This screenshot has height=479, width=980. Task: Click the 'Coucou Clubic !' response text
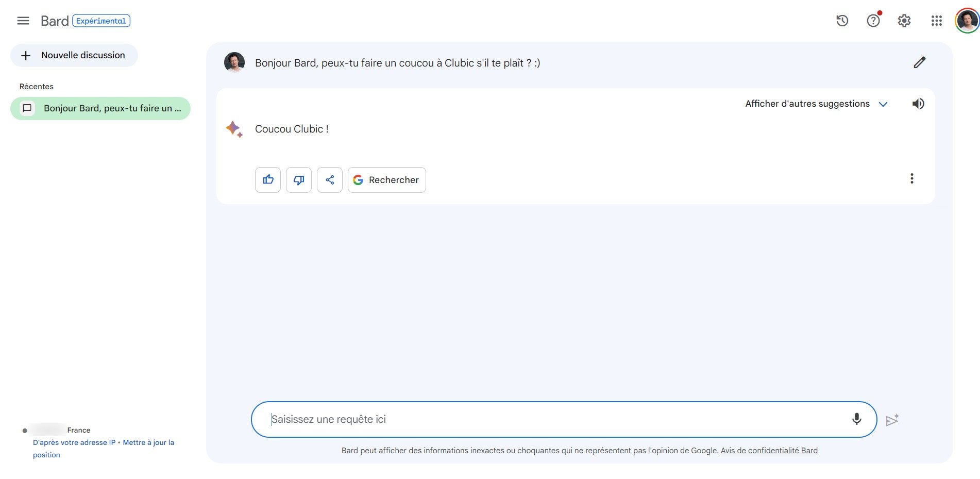(292, 129)
